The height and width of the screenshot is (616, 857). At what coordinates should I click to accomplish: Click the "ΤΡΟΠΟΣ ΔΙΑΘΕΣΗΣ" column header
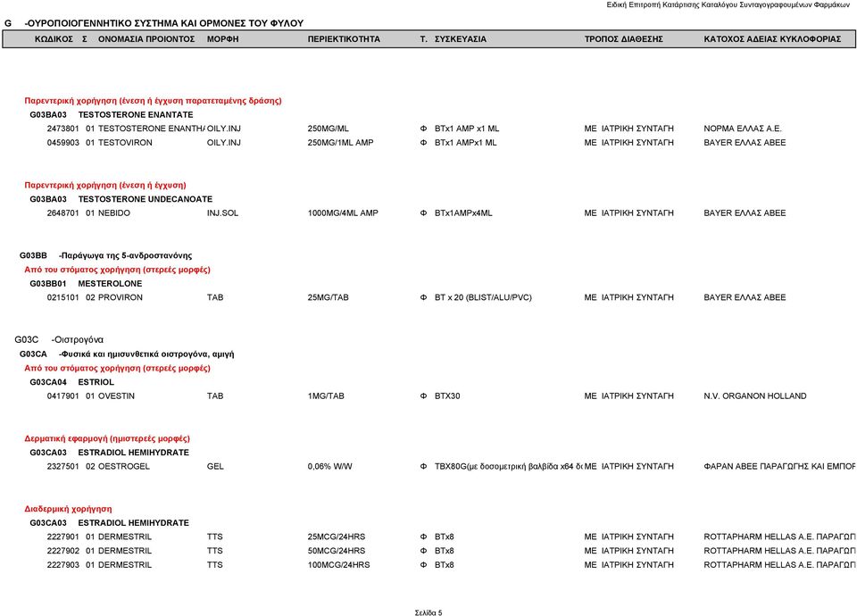(624, 39)
